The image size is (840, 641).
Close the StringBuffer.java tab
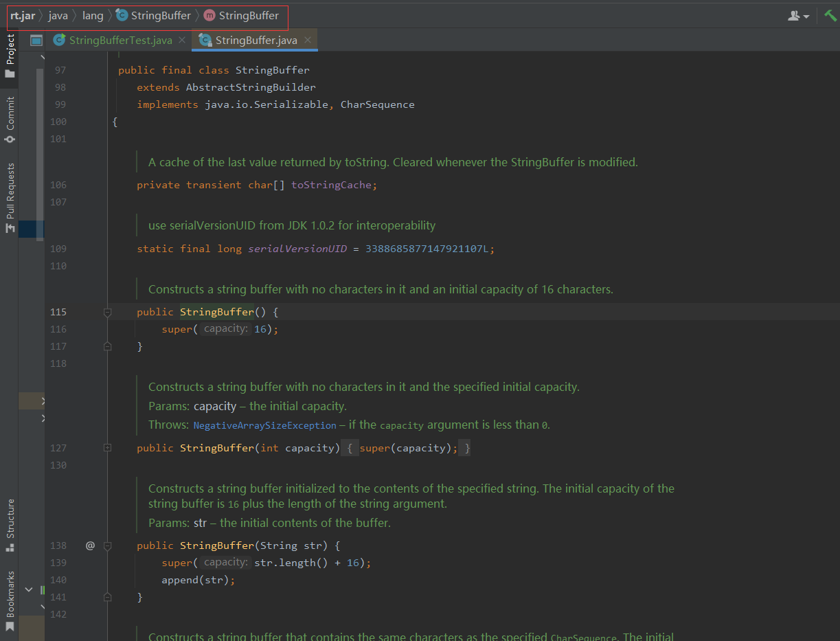click(308, 41)
